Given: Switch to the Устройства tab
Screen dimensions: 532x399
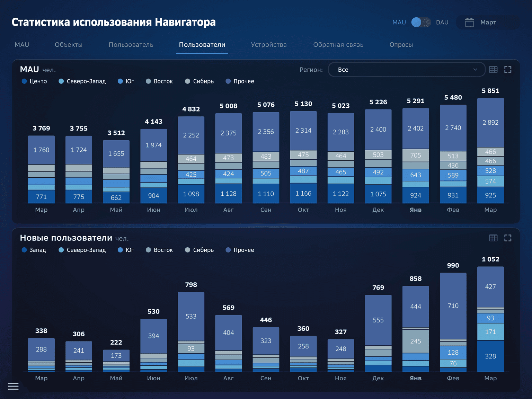Looking at the screenshot, I should pos(269,45).
